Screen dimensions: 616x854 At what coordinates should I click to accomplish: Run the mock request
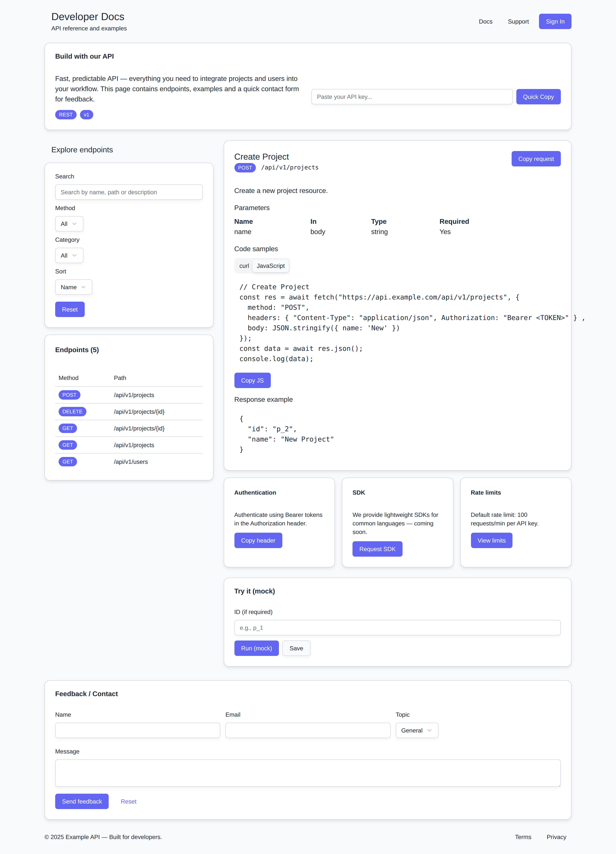(x=256, y=648)
